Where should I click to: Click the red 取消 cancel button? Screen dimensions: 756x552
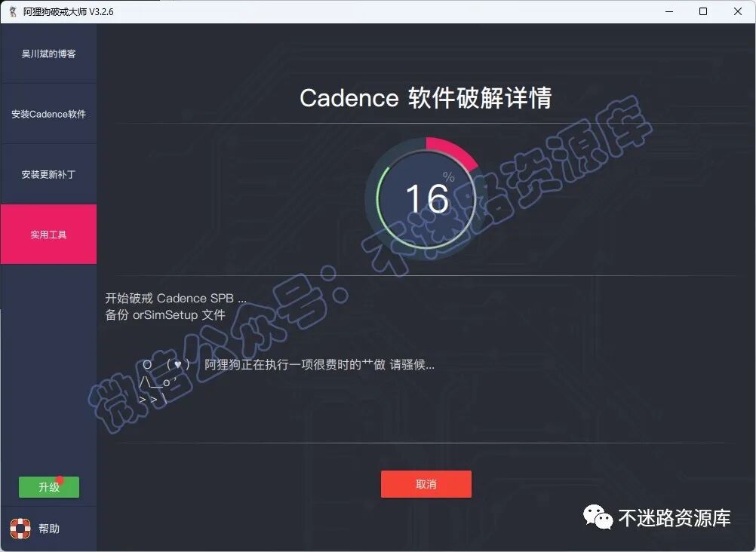pyautogui.click(x=426, y=484)
